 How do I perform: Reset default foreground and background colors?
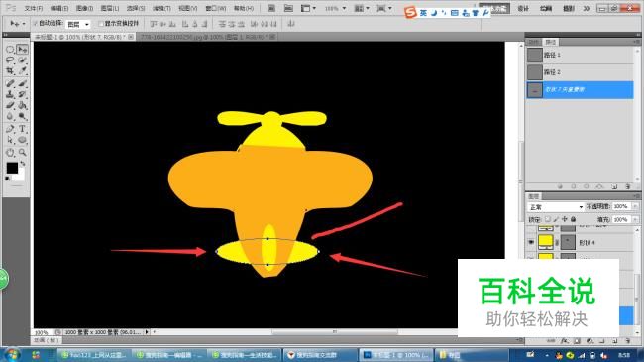8,179
